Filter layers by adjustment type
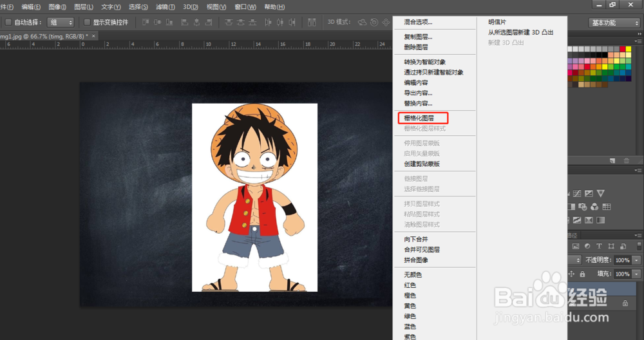 587,246
